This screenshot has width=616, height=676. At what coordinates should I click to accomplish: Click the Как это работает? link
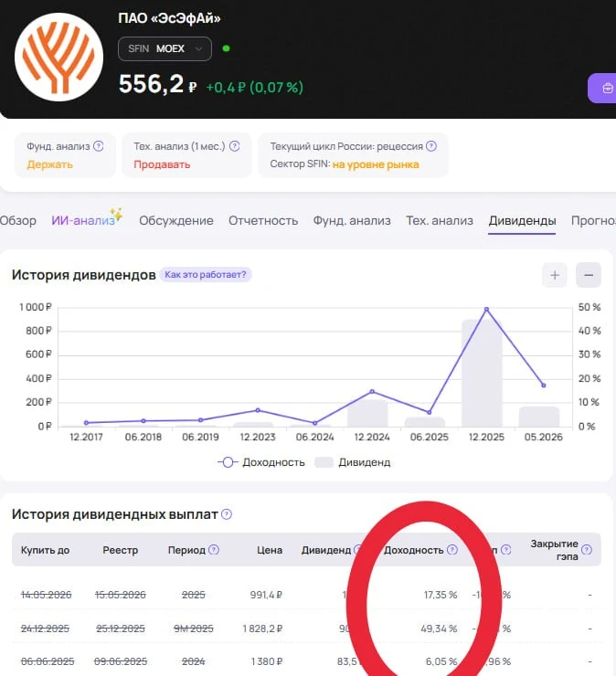coord(206,275)
